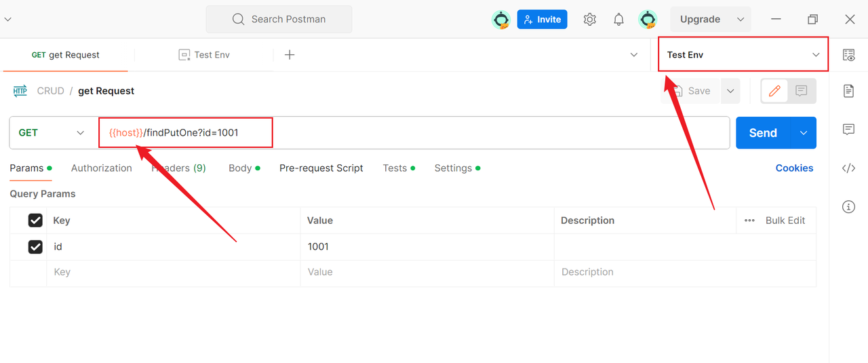Switch to edit mode pencil icon
Viewport: 868px width, 363px height.
(774, 91)
